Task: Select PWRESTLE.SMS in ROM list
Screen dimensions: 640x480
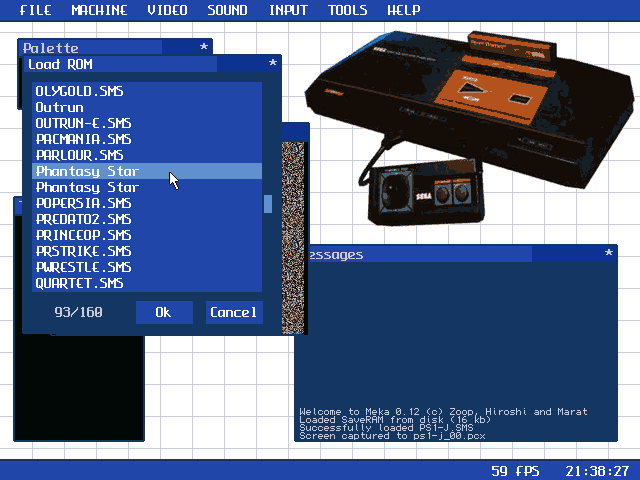Action: (x=147, y=267)
